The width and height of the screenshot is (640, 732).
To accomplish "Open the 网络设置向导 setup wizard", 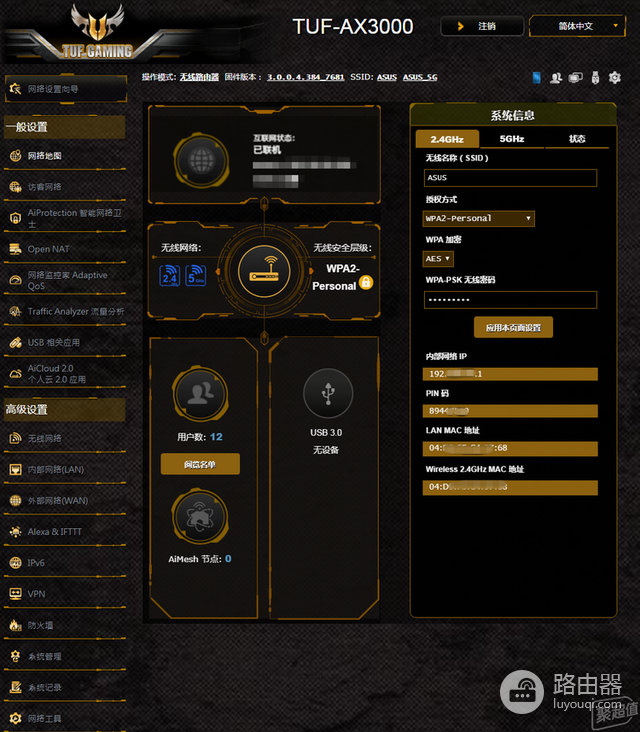I will (66, 89).
